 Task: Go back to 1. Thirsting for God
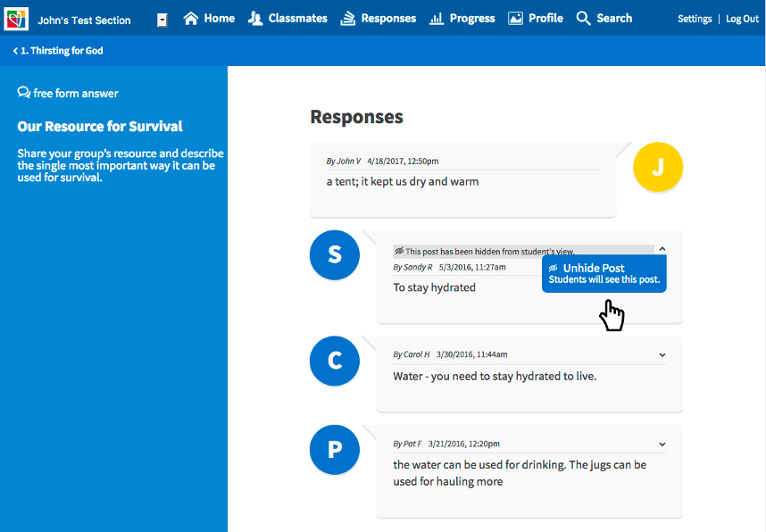click(x=58, y=51)
